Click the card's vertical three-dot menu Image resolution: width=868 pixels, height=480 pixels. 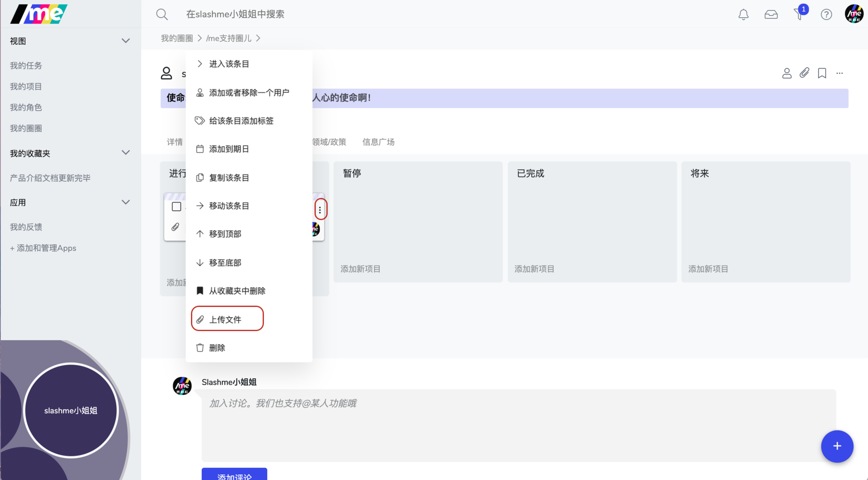(x=320, y=209)
